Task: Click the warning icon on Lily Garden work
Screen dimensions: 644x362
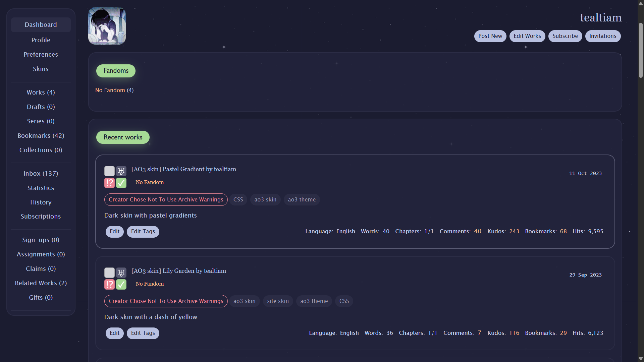Action: [x=109, y=285]
